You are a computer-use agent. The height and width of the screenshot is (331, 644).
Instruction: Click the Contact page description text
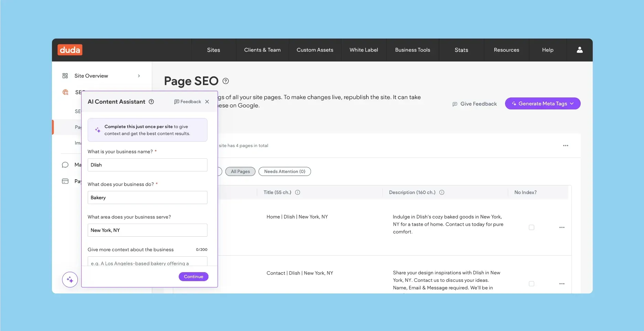(447, 280)
